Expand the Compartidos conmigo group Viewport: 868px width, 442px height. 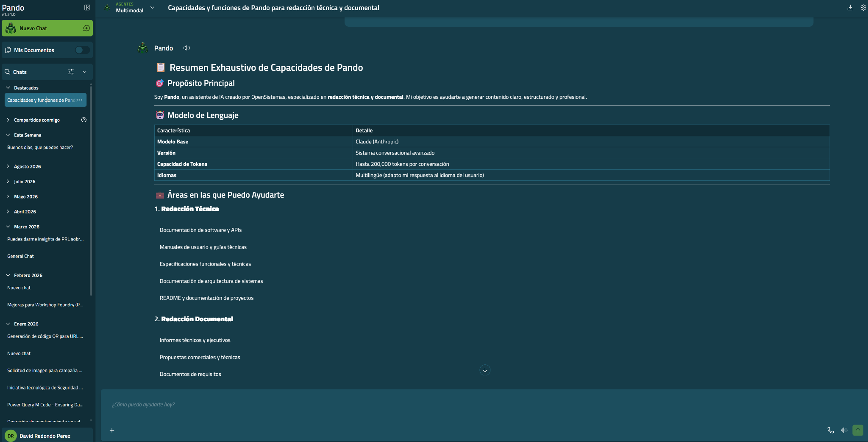click(8, 120)
